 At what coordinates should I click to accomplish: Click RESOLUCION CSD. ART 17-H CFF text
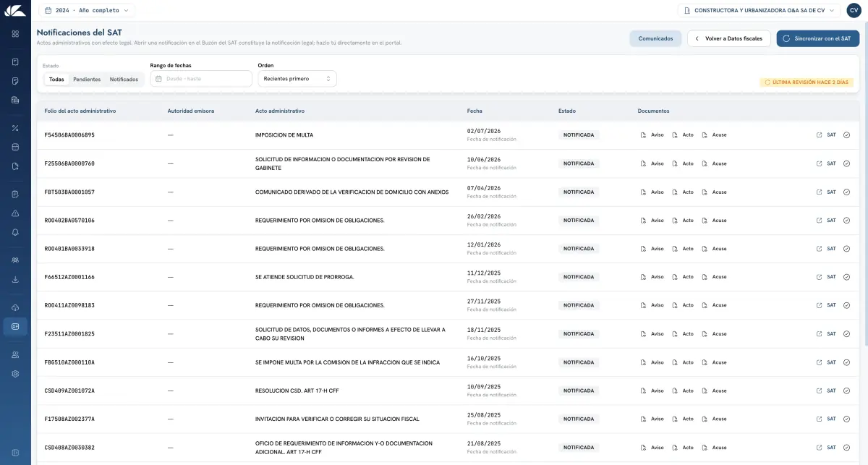click(297, 391)
